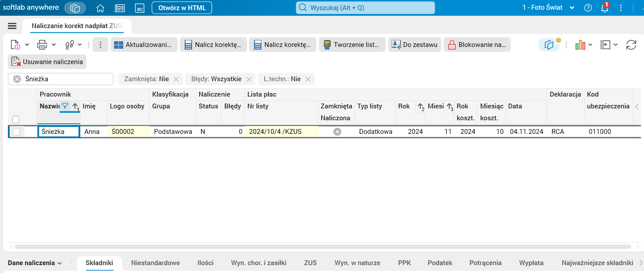This screenshot has height=273, width=644.
Task: Open the header three-dot options menu
Action: point(621,8)
